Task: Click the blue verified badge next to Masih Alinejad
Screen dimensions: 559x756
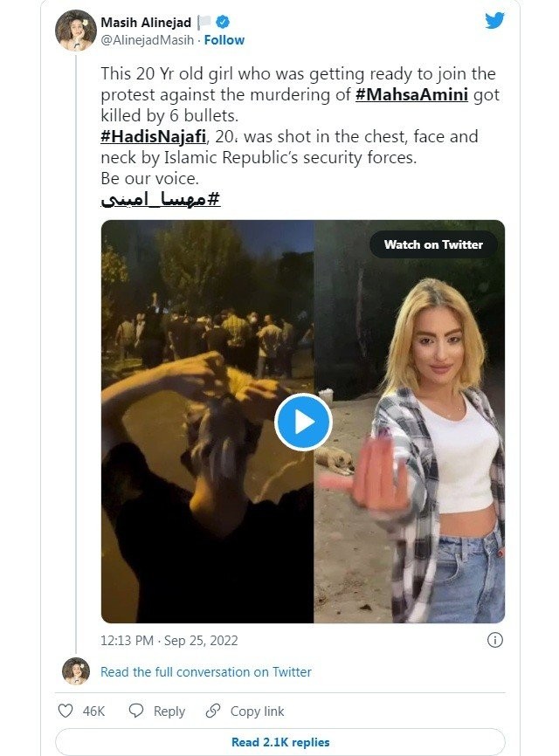Action: [221, 24]
